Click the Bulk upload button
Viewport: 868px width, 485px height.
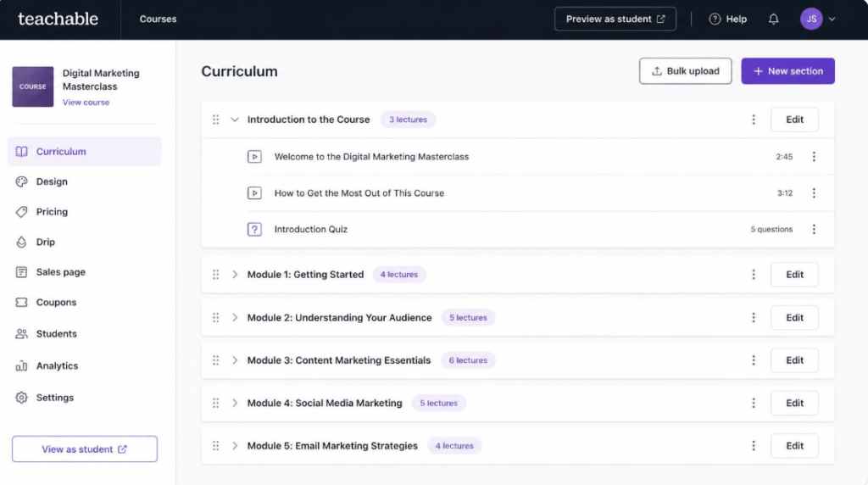tap(685, 71)
